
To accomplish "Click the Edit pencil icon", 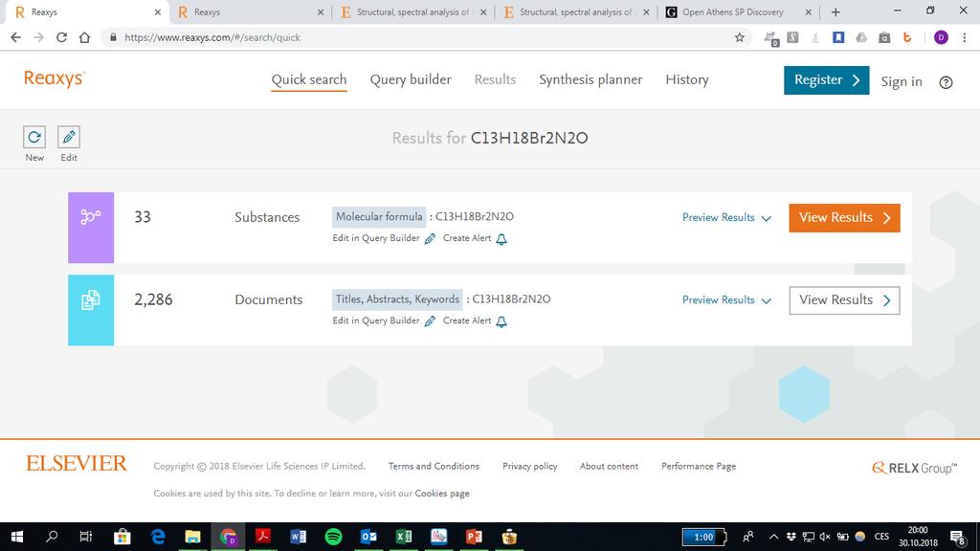I will [69, 137].
